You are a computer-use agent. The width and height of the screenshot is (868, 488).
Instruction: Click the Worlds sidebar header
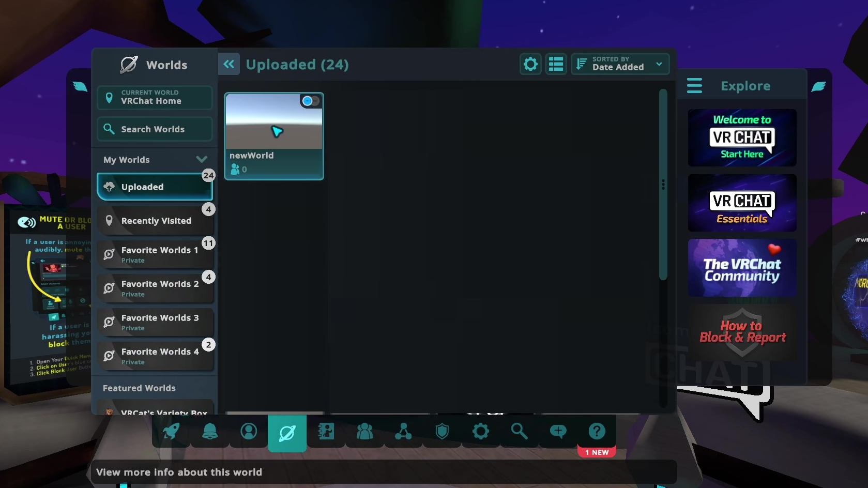(154, 65)
